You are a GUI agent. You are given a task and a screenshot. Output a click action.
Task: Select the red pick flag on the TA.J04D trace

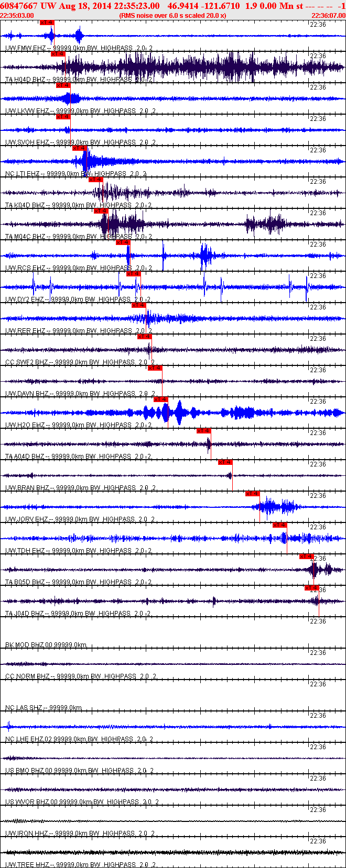pos(312,588)
